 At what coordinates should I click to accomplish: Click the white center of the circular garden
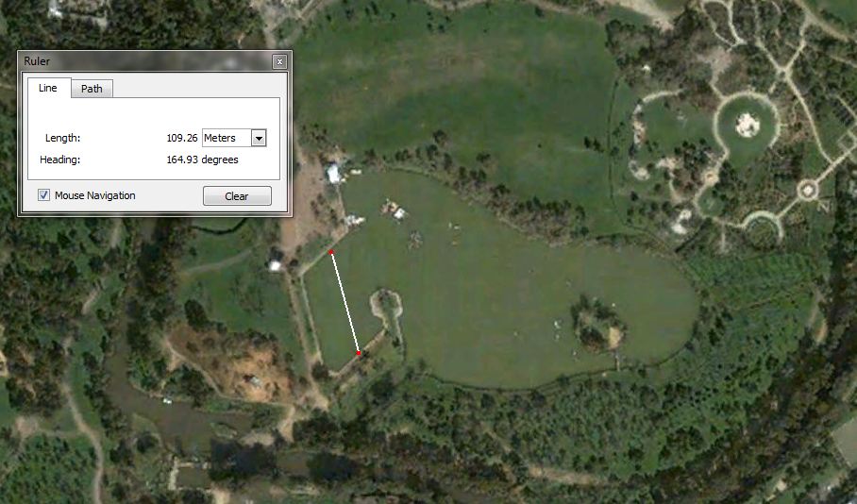(x=747, y=126)
